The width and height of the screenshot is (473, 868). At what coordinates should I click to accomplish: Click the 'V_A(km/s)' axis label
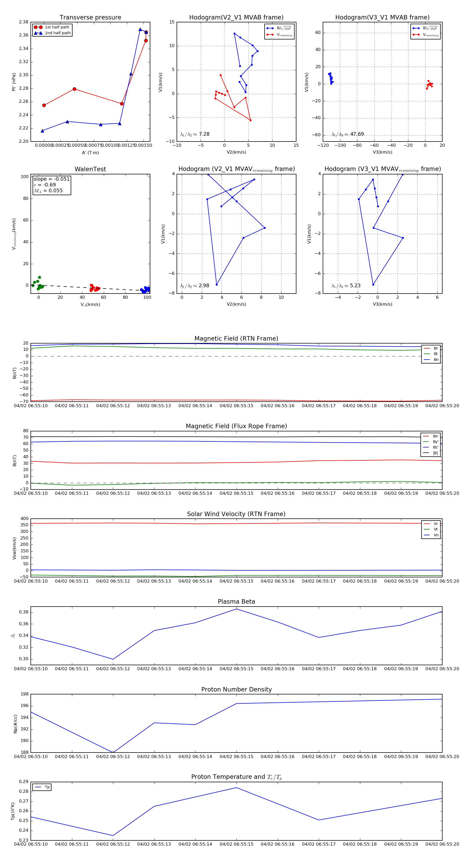click(90, 305)
